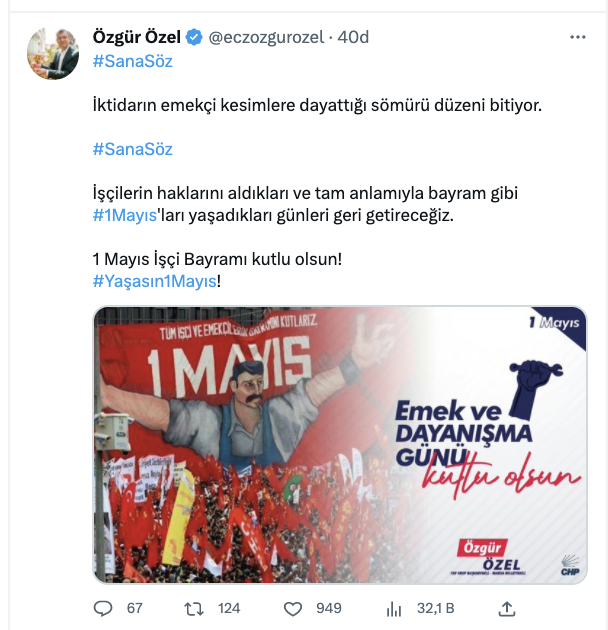The height and width of the screenshot is (630, 608).
Task: Open the 1 Mayıs attached image
Action: [x=340, y=445]
